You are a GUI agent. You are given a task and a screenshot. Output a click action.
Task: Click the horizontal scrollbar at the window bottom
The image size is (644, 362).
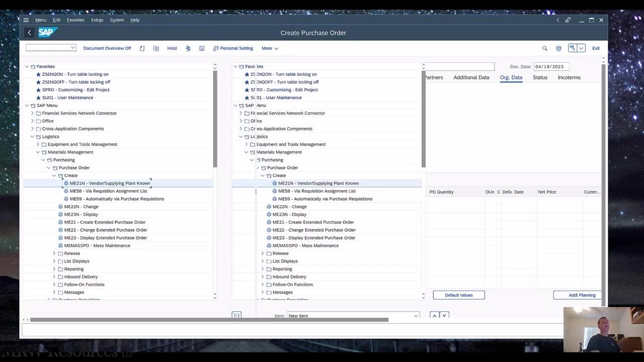click(x=209, y=320)
